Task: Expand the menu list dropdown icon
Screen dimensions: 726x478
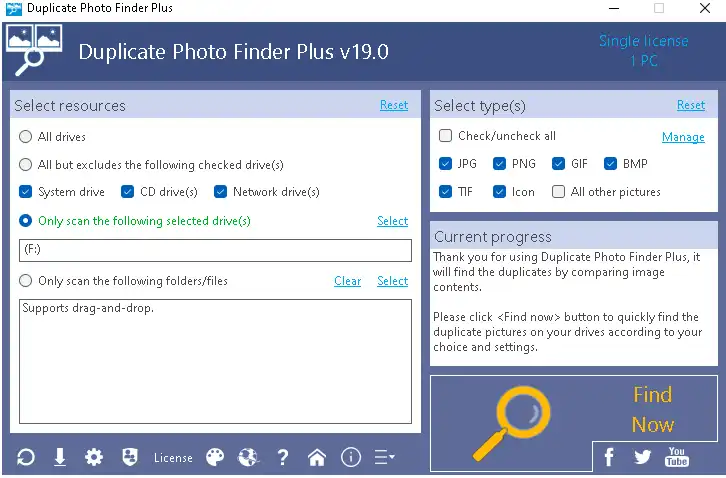Action: (x=384, y=457)
